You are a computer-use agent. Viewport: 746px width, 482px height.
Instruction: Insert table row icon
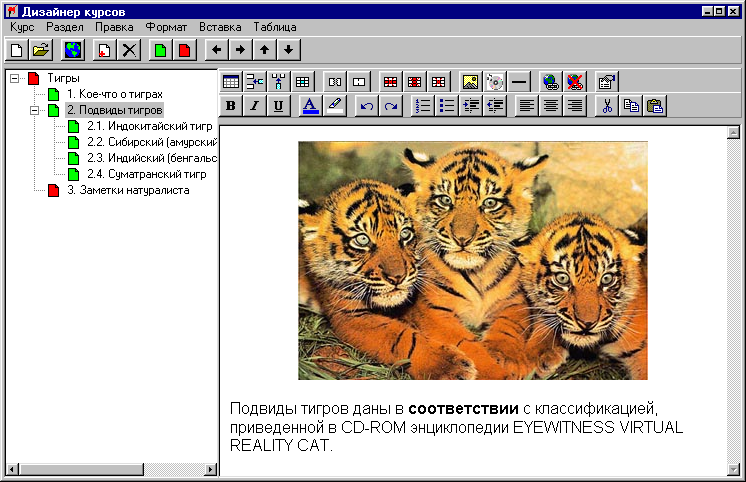(255, 82)
